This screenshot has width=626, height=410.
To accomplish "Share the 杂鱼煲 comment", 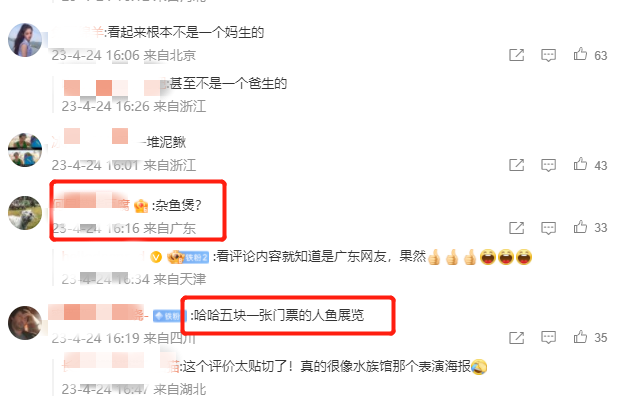I will [516, 228].
